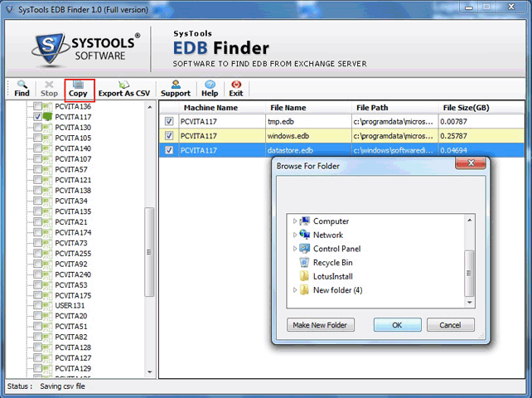Expand the New folder (4) node
The height and width of the screenshot is (398, 532).
point(295,290)
